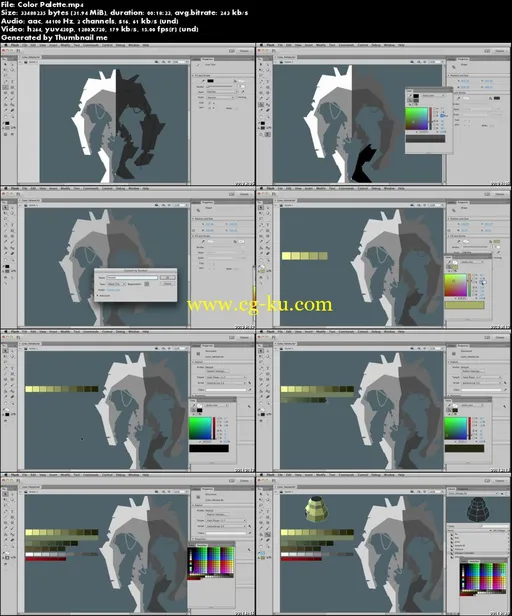Click the brightest yellow square in the five-swatch frame
Image resolution: width=512 pixels, height=616 pixels.
click(286, 256)
